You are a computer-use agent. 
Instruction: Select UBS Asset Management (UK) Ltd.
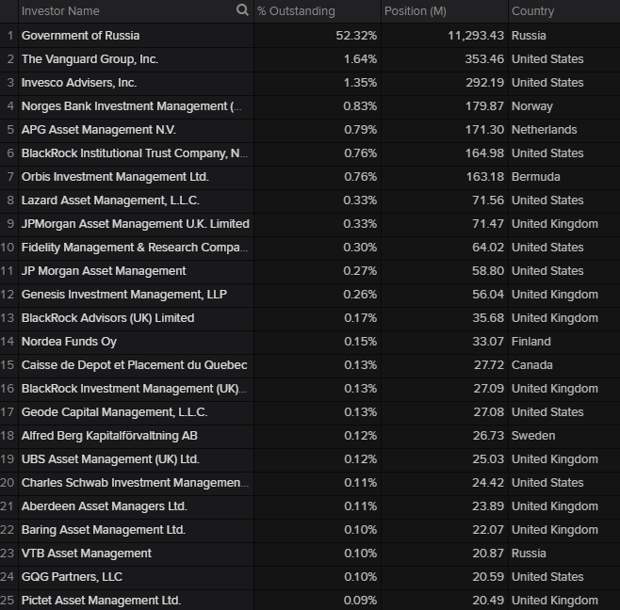click(110, 459)
